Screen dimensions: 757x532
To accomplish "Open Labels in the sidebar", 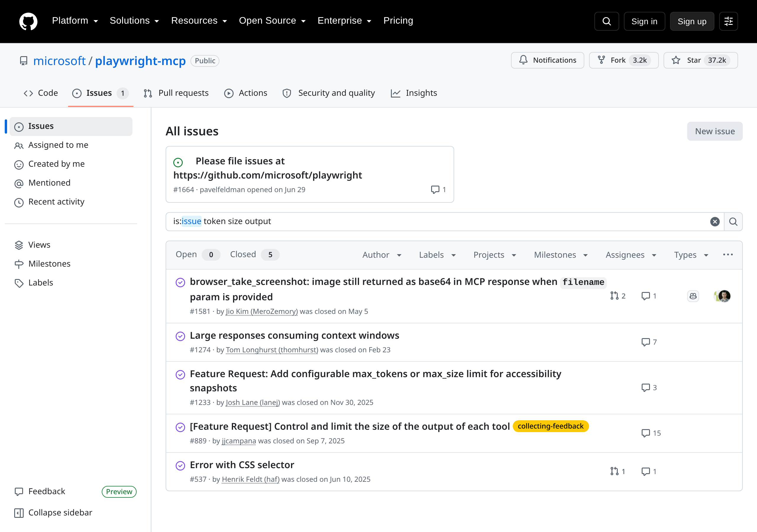I will [71, 283].
